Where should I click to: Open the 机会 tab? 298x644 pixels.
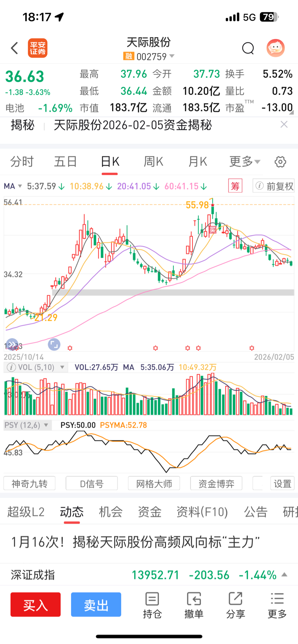tap(111, 512)
